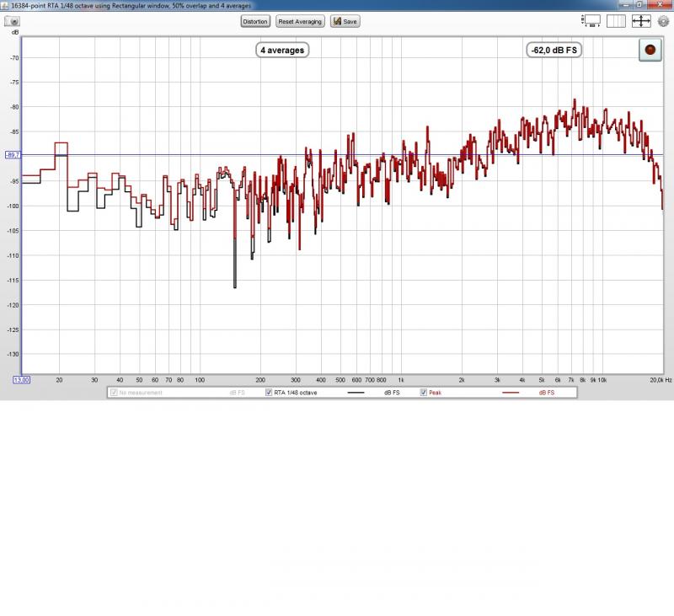Toggle the vertical columns layout icon

(616, 21)
